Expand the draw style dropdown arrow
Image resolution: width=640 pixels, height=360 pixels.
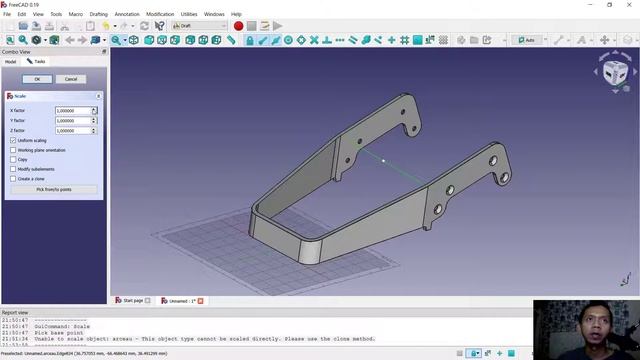(45, 40)
